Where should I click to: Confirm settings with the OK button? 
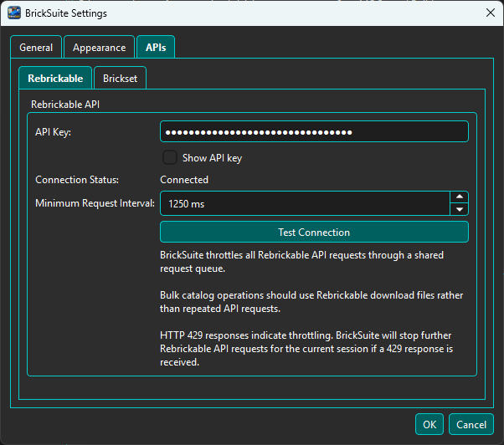[429, 424]
